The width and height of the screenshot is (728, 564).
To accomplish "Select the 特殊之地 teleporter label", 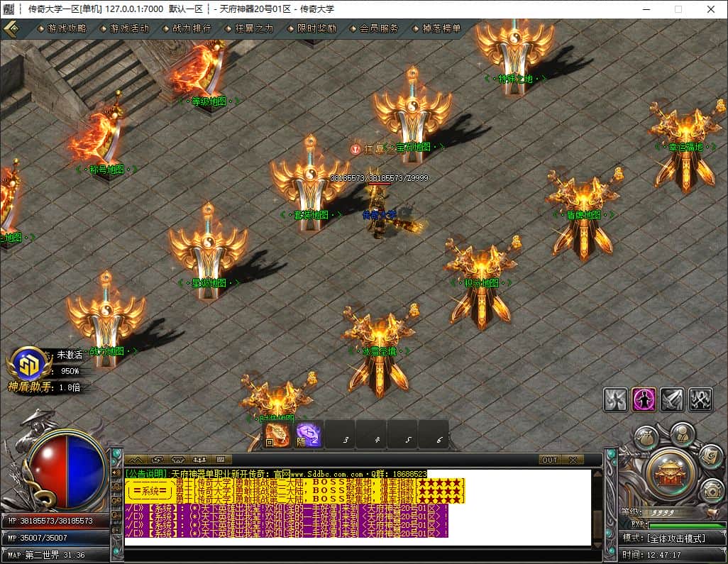I will coord(515,79).
